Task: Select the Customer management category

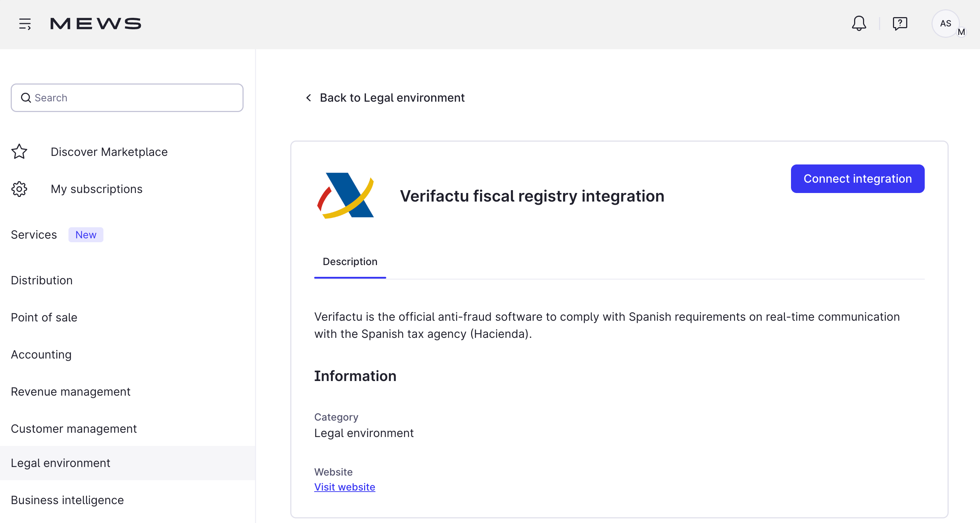Action: point(73,428)
